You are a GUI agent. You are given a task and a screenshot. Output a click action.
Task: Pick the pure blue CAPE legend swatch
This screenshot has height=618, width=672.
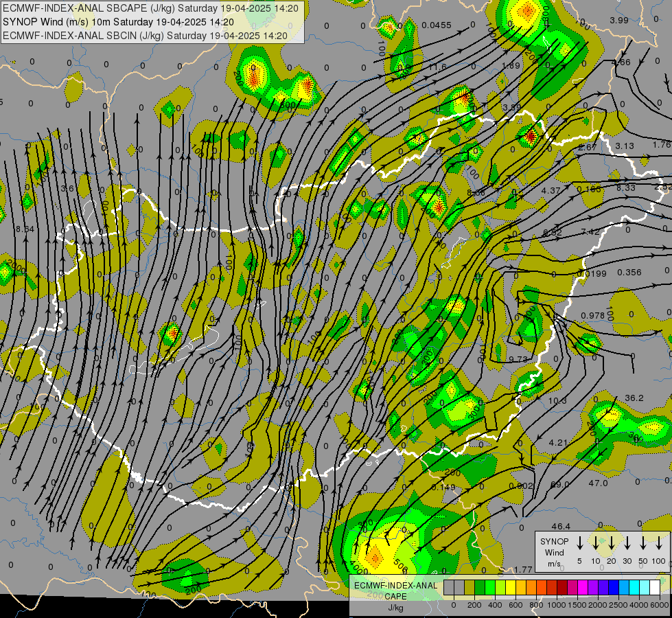click(x=613, y=587)
